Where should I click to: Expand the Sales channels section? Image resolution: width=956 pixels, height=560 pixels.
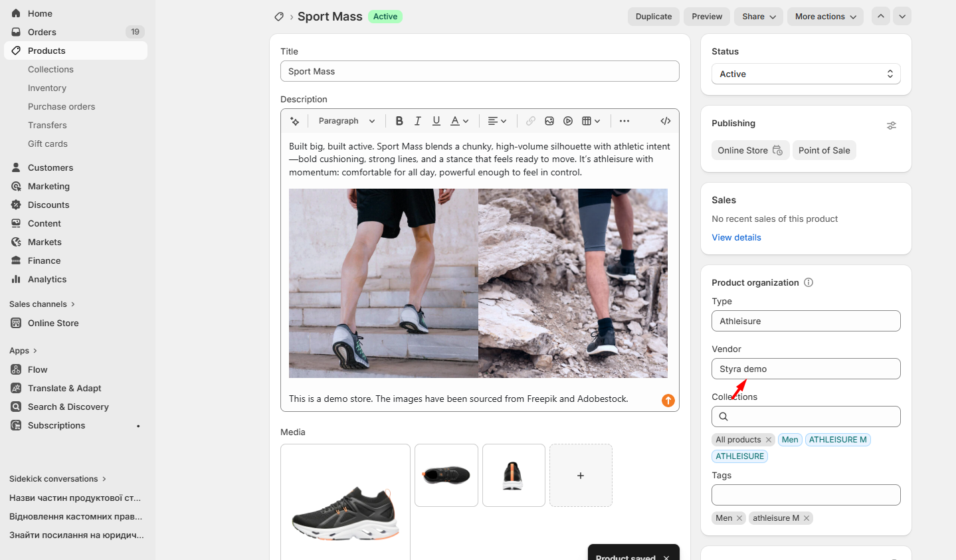42,304
